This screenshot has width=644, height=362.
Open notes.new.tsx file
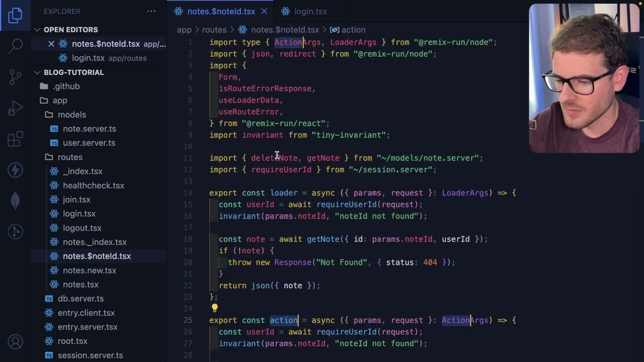click(x=90, y=270)
